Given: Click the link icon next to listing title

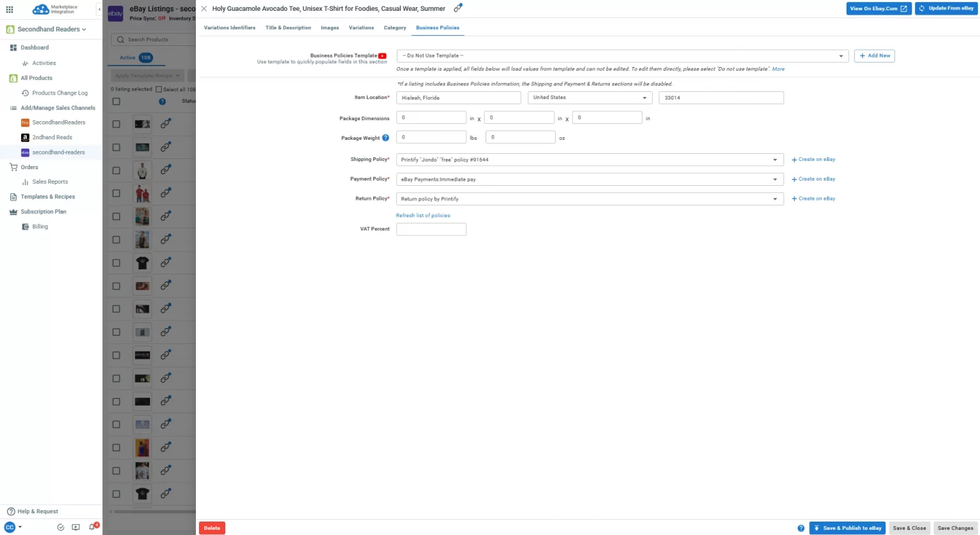Looking at the screenshot, I should [x=457, y=8].
